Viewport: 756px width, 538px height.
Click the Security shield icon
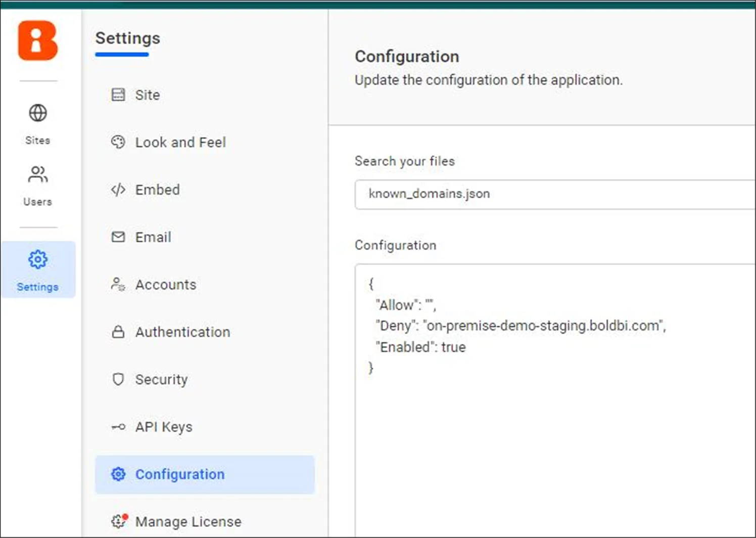[118, 379]
